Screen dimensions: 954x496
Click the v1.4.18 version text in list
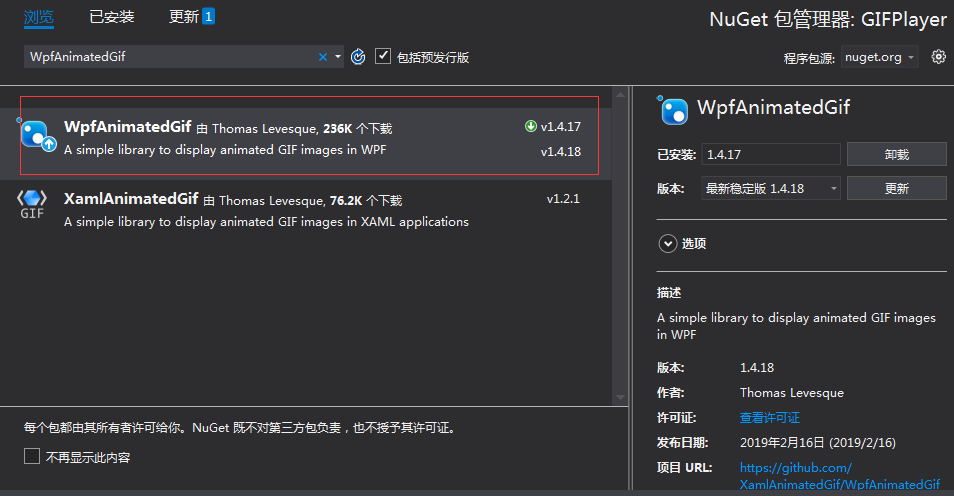[x=560, y=152]
